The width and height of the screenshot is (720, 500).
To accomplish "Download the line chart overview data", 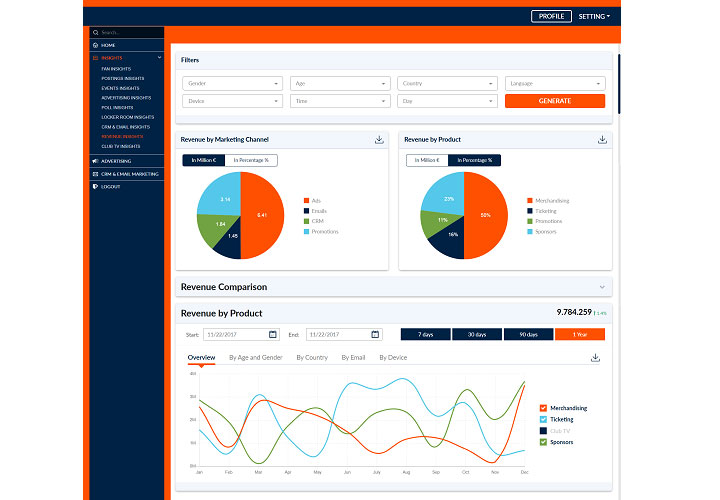I will [595, 357].
